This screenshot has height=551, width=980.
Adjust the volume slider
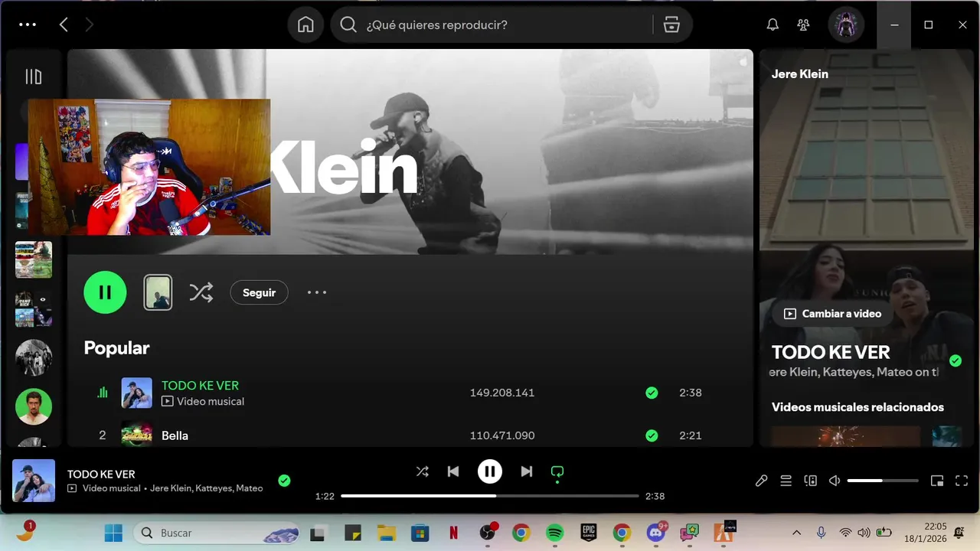click(883, 481)
